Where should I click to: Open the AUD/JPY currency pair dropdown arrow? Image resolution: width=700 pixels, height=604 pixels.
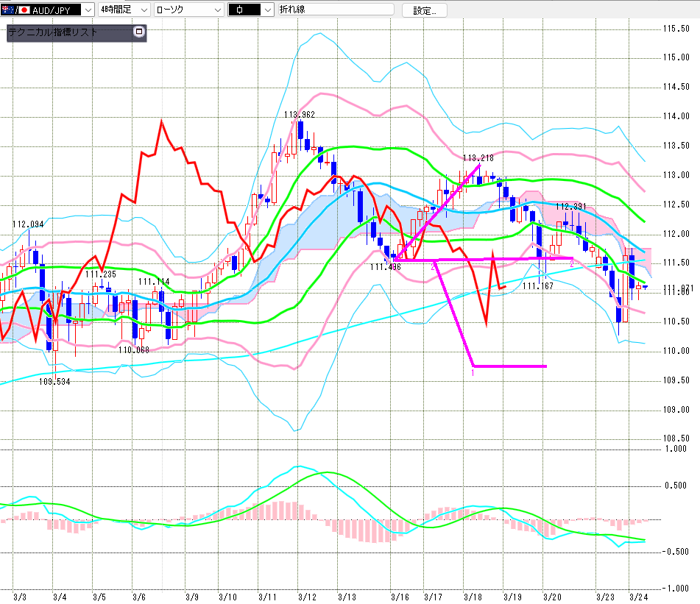[88, 10]
